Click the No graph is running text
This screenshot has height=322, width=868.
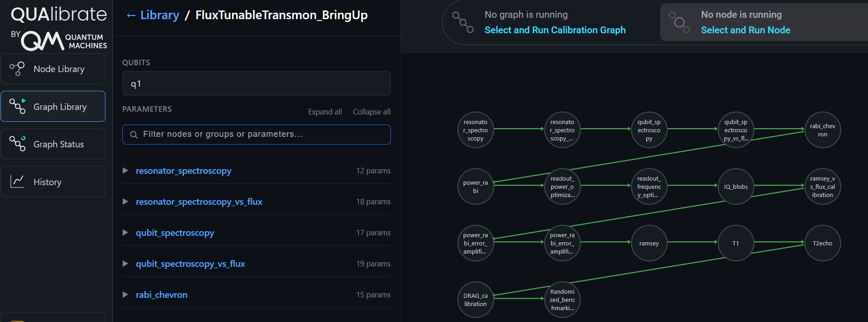pyautogui.click(x=526, y=15)
